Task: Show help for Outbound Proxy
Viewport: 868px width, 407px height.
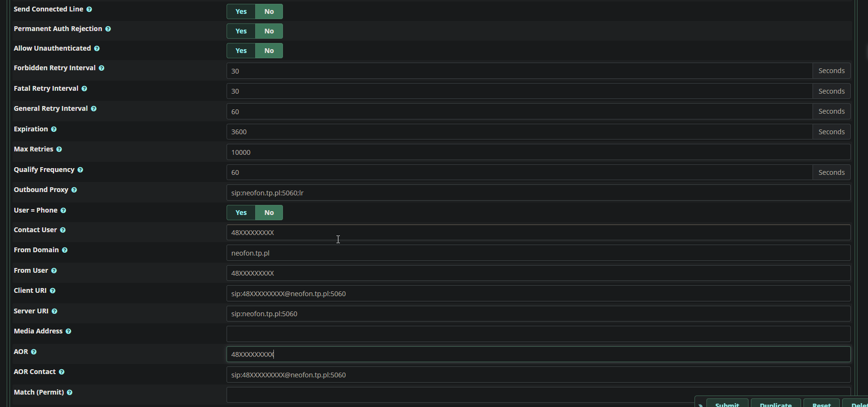Action: click(x=74, y=190)
